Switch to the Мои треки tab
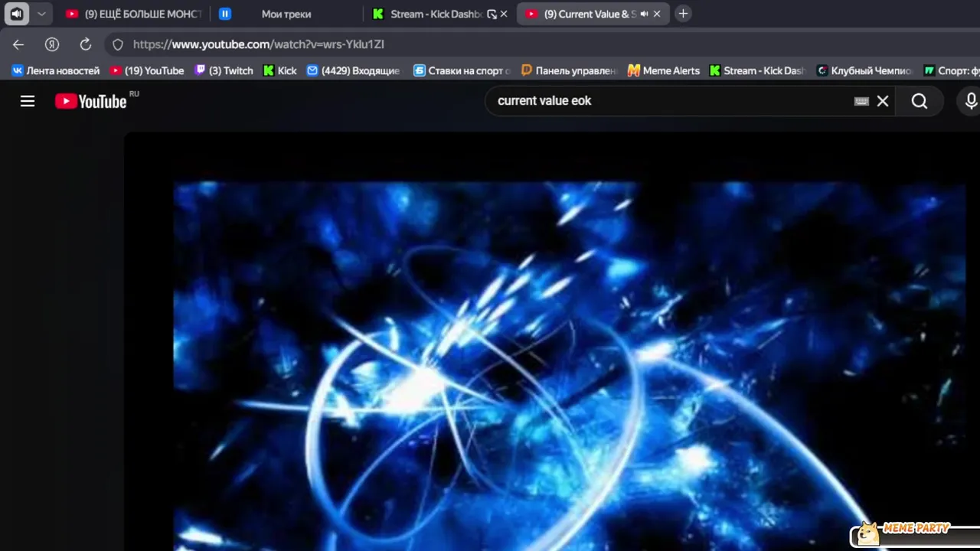 [x=286, y=14]
